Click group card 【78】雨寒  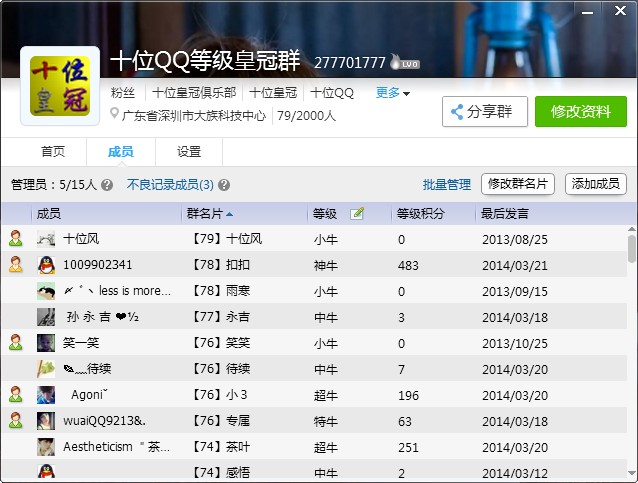(x=221, y=291)
